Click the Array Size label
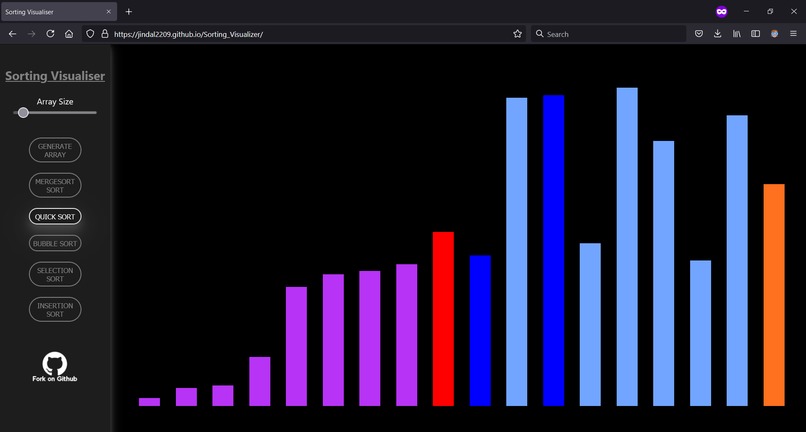806x432 pixels. coord(55,102)
